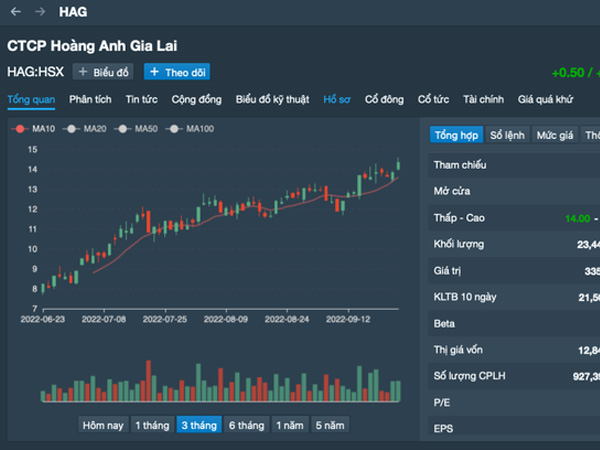The height and width of the screenshot is (450, 600).
Task: Click the 'Giá trị' row label
Action: pos(447,271)
